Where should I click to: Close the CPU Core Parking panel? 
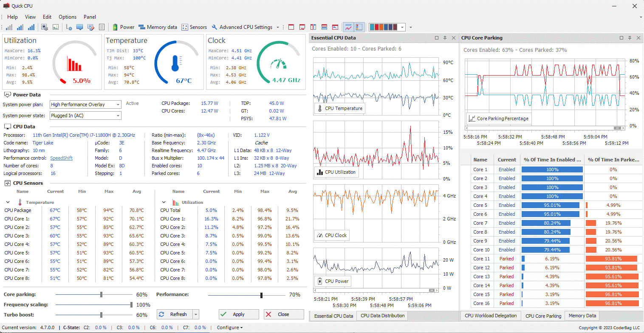pos(638,38)
